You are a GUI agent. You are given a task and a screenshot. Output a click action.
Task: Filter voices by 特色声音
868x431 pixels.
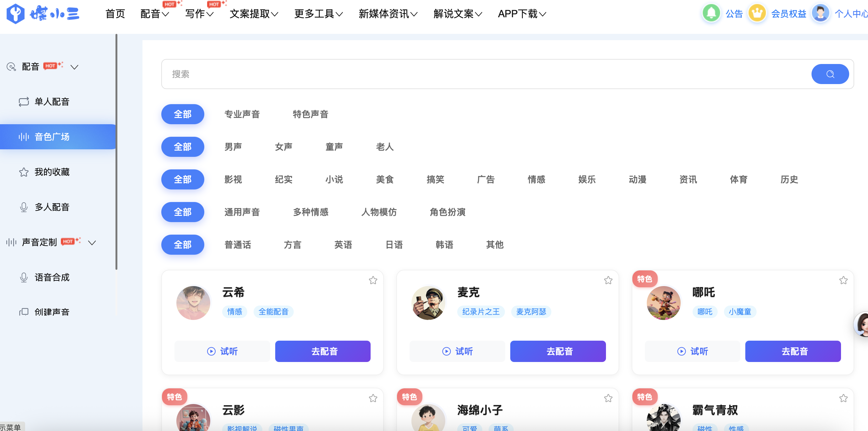tap(310, 114)
